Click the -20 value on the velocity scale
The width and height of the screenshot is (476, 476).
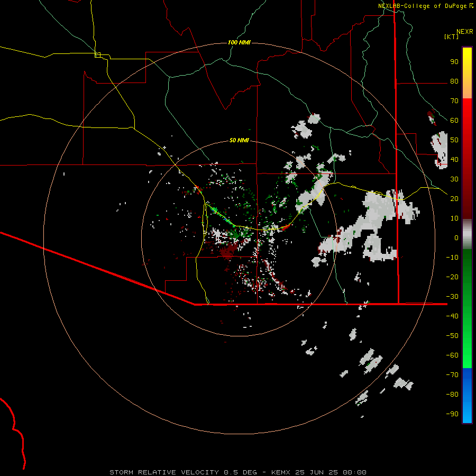(452, 277)
